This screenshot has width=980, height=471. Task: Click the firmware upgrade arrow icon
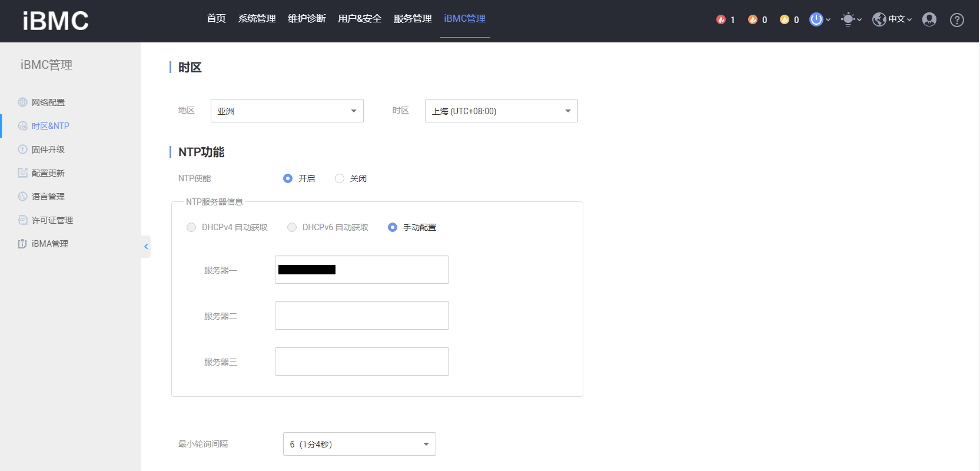pyautogui.click(x=22, y=150)
